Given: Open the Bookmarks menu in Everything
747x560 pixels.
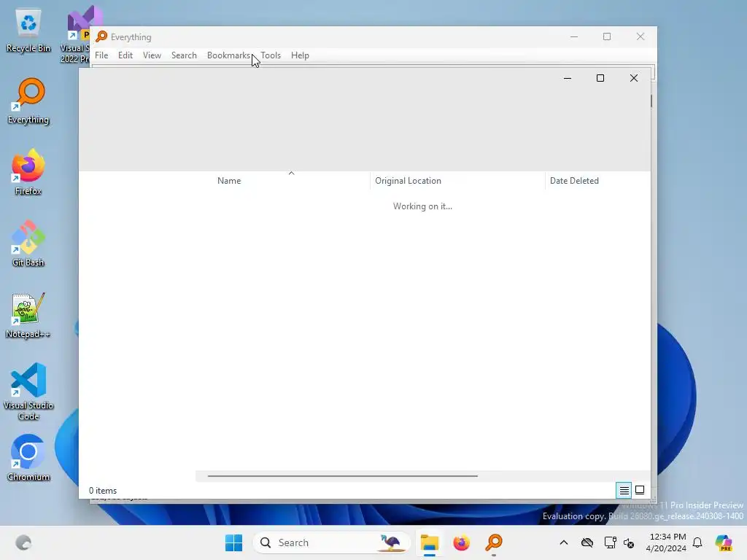Looking at the screenshot, I should click(228, 55).
